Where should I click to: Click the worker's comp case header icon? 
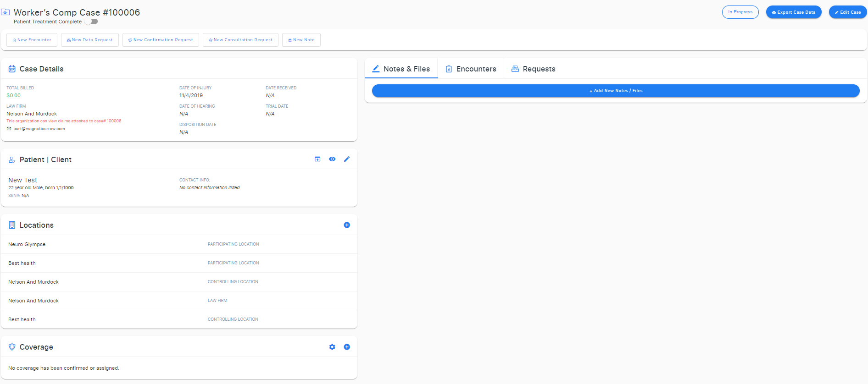click(6, 12)
